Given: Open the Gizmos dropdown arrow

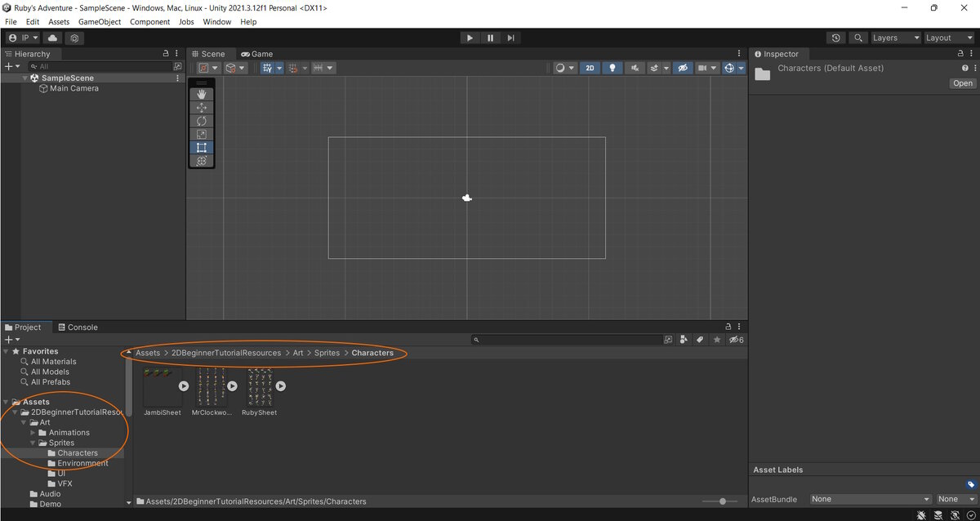Looking at the screenshot, I should coord(741,68).
